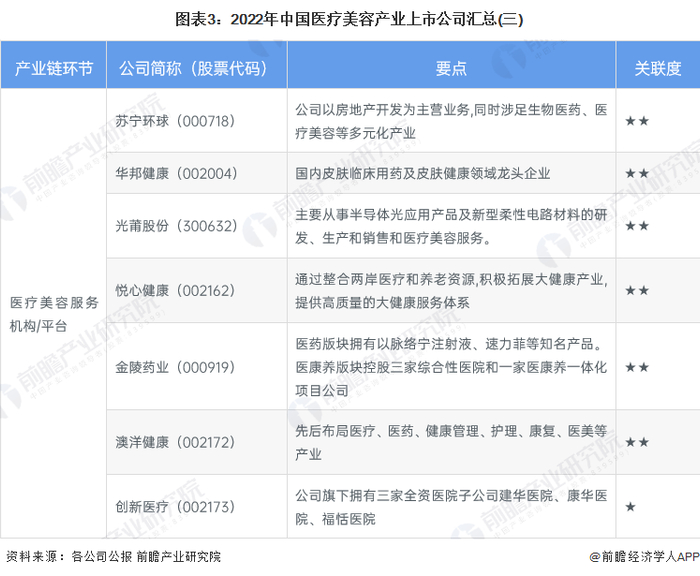Select the '医疗美容服务机构/平台' cell
Screen dimensions: 700x576
54,314
